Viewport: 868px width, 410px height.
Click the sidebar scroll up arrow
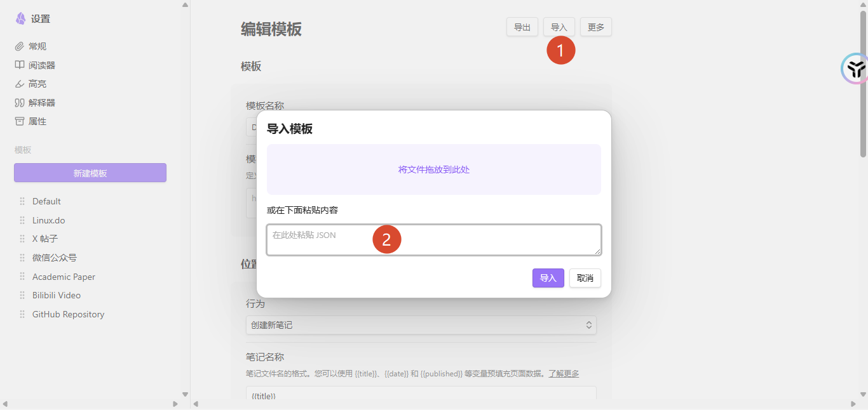[x=185, y=4]
